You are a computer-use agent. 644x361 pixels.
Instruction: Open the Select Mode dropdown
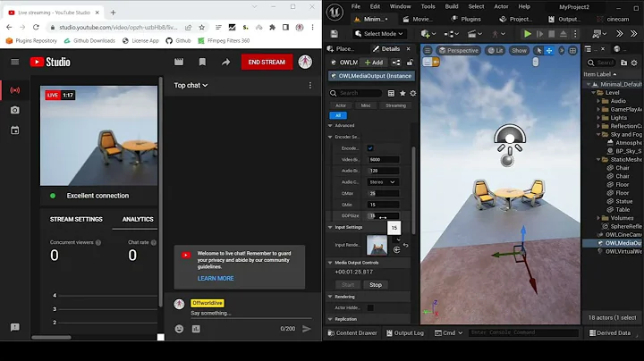click(x=379, y=34)
